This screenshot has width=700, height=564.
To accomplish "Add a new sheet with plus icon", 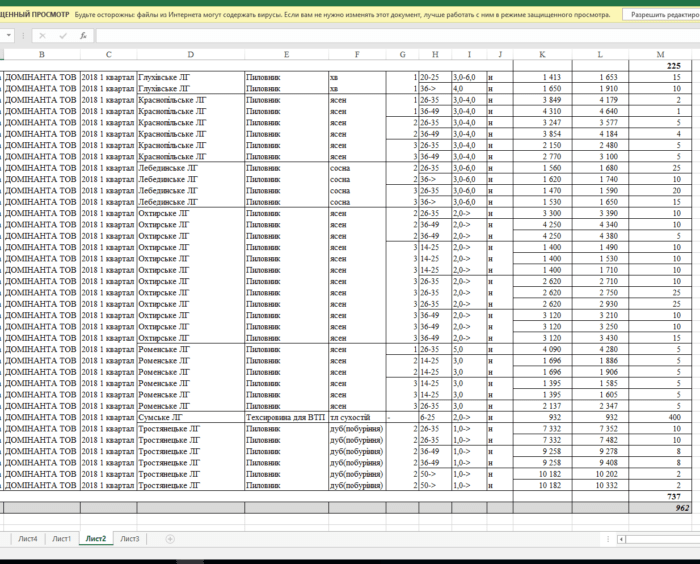I will tap(170, 539).
